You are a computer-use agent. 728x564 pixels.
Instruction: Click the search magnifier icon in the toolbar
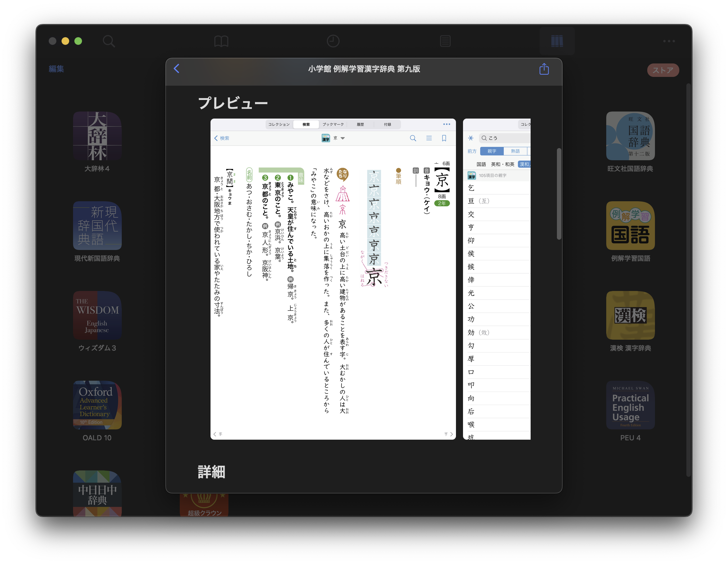tap(109, 41)
